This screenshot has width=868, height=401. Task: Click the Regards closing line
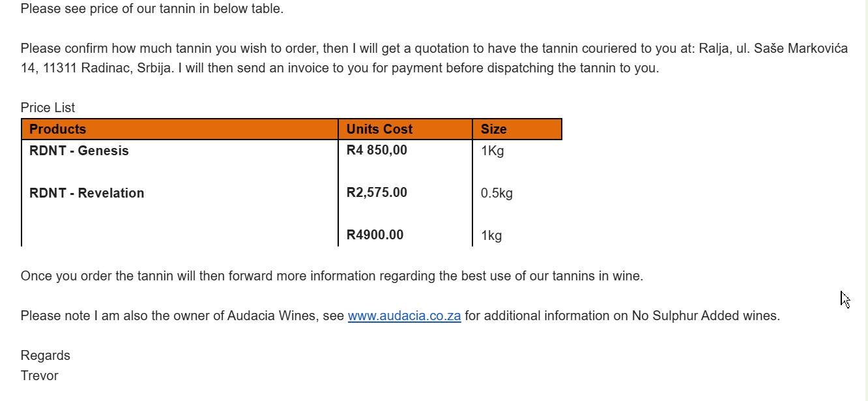45,355
